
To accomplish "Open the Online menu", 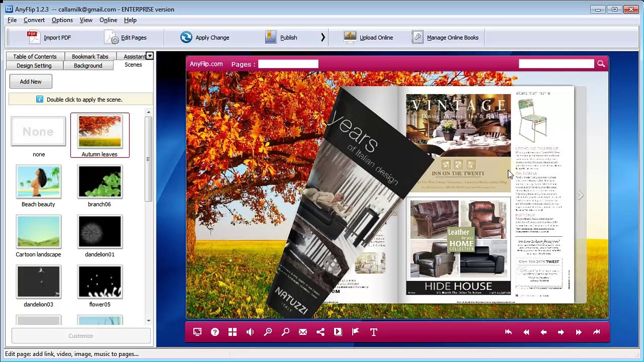I will coord(108,20).
